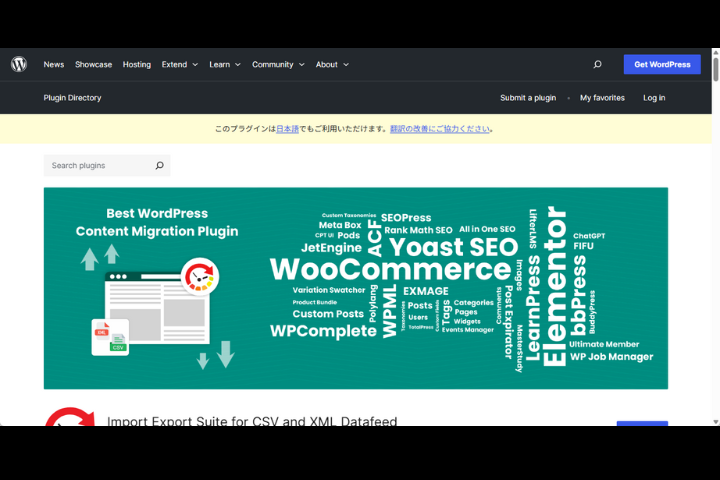Screen dimensions: 720x480
Task: Open the site search magnifier icon in header
Action: coord(597,64)
